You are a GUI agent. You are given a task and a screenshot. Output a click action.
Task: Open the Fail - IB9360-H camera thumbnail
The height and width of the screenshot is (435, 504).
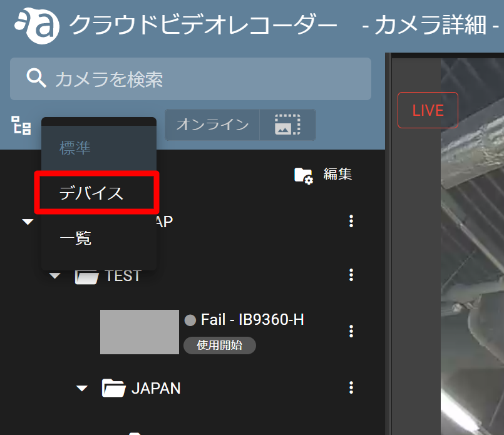pos(140,332)
